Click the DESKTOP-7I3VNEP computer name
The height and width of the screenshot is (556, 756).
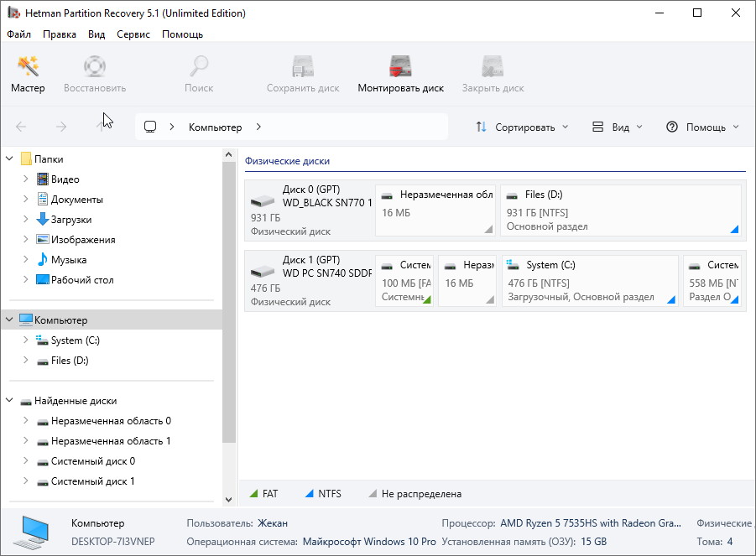pyautogui.click(x=112, y=542)
